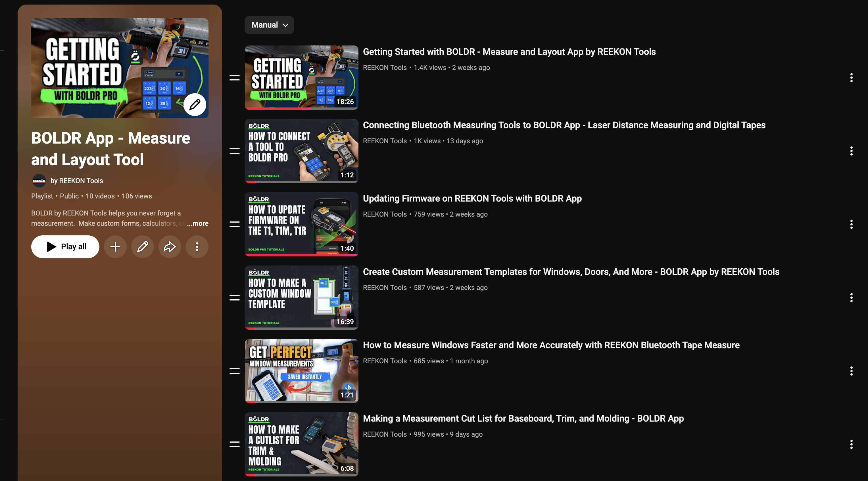Viewport: 868px width, 481px height.
Task: Click REEKON Tools channel under Cut List video
Action: (x=385, y=434)
